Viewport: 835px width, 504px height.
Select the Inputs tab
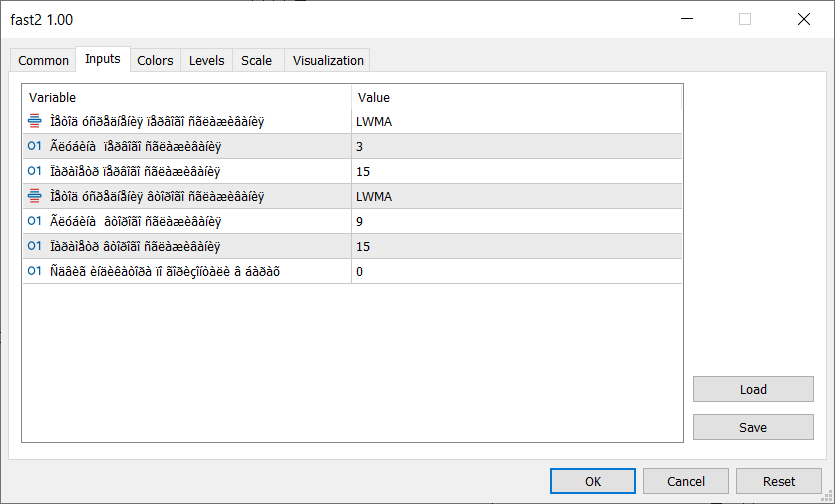tap(103, 59)
